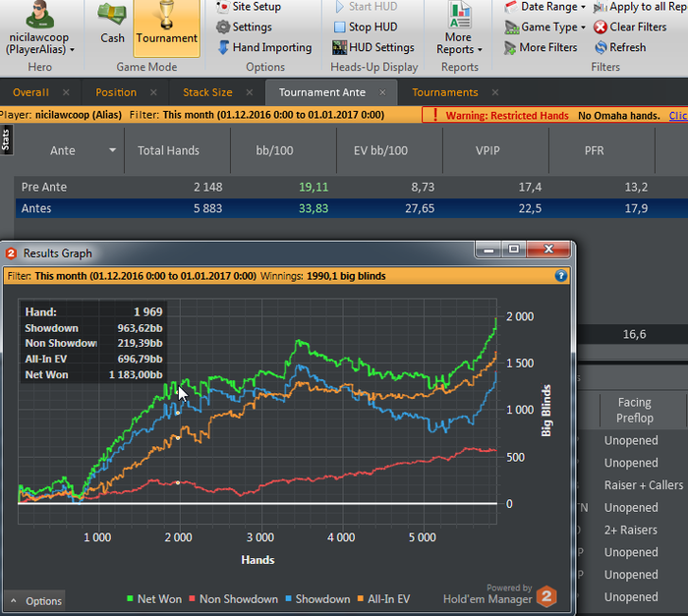This screenshot has width=688, height=616.
Task: Switch to Position tab
Action: (116, 92)
